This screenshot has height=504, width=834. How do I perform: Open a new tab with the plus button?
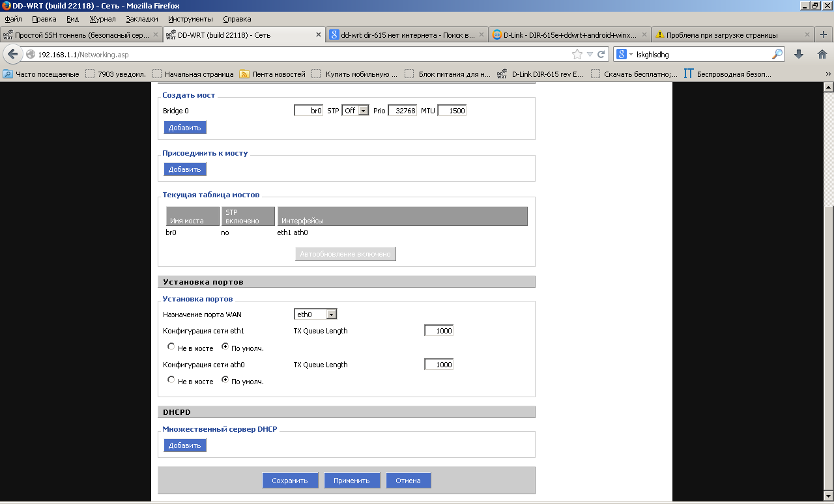pos(824,35)
